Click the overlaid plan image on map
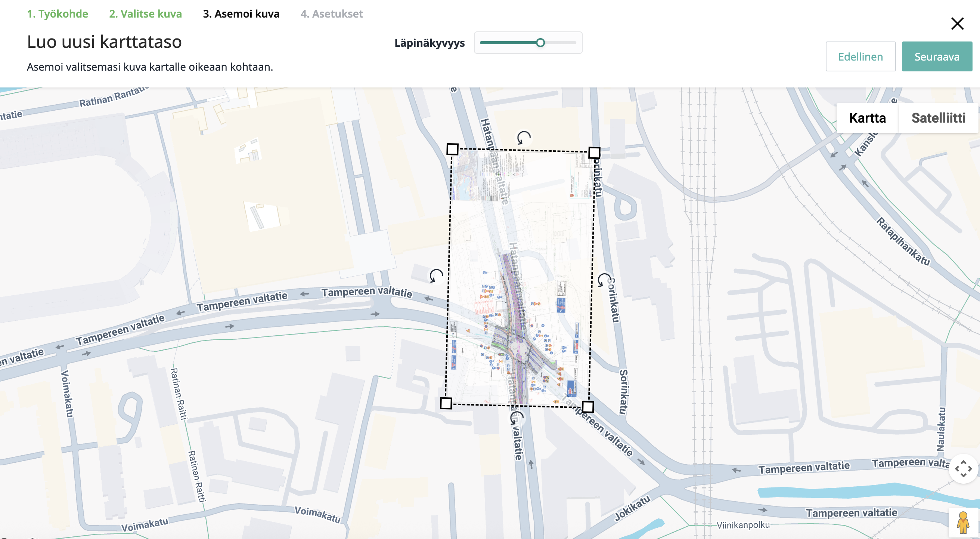980x539 pixels. pos(520,278)
